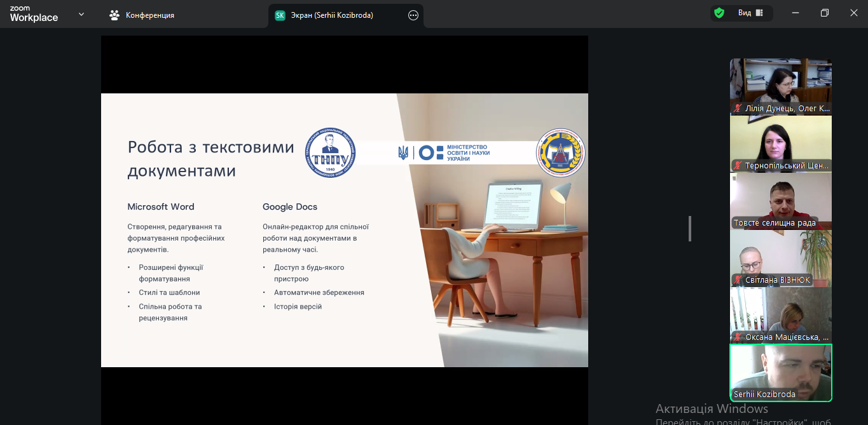The height and width of the screenshot is (425, 868).
Task: Expand the Zoom Workplace dropdown chevron
Action: (x=81, y=14)
